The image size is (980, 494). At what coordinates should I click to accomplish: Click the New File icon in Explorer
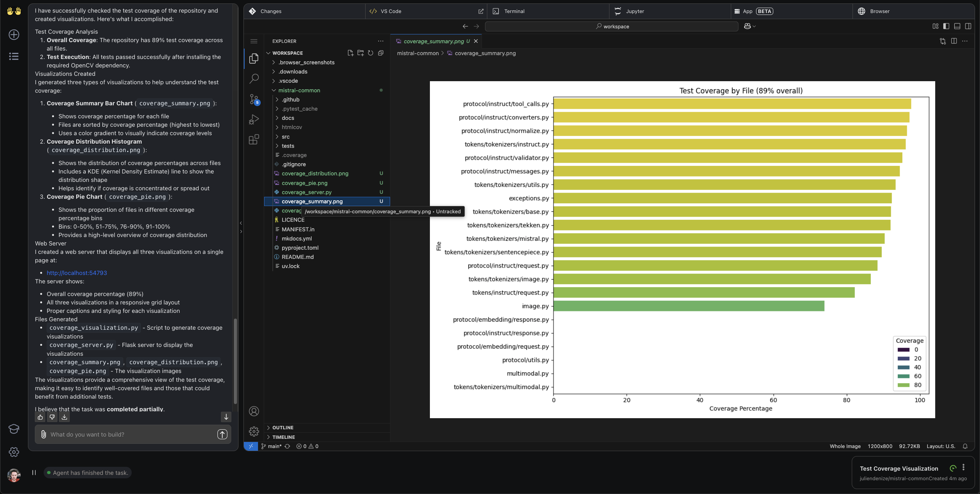point(350,53)
